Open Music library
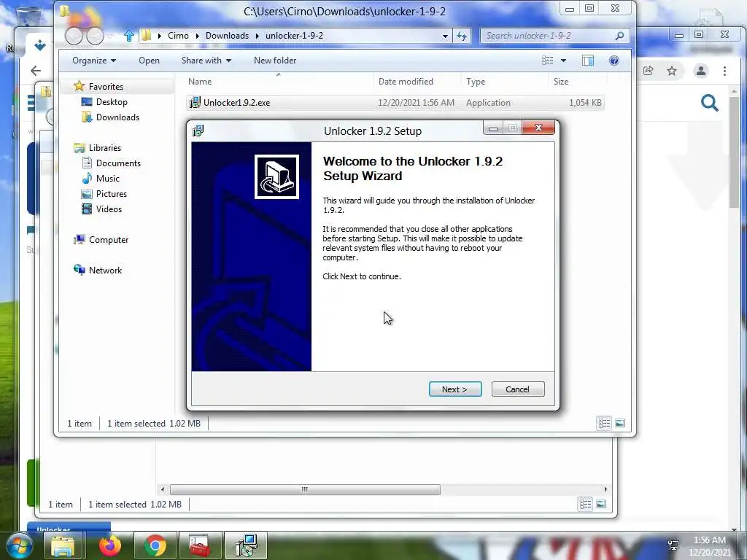 (x=108, y=178)
